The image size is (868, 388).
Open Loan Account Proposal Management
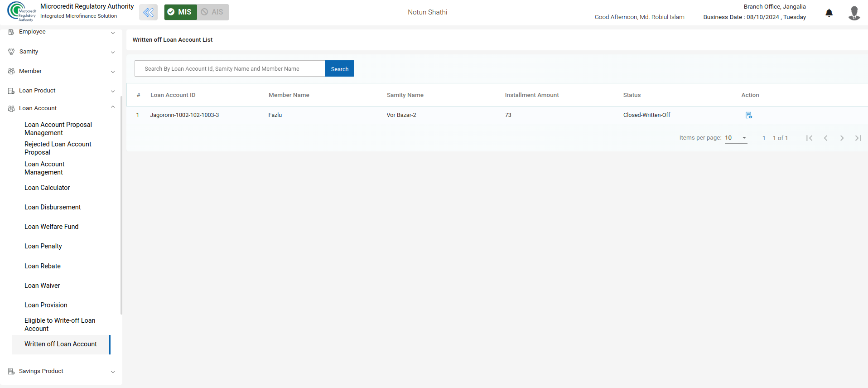(x=58, y=129)
